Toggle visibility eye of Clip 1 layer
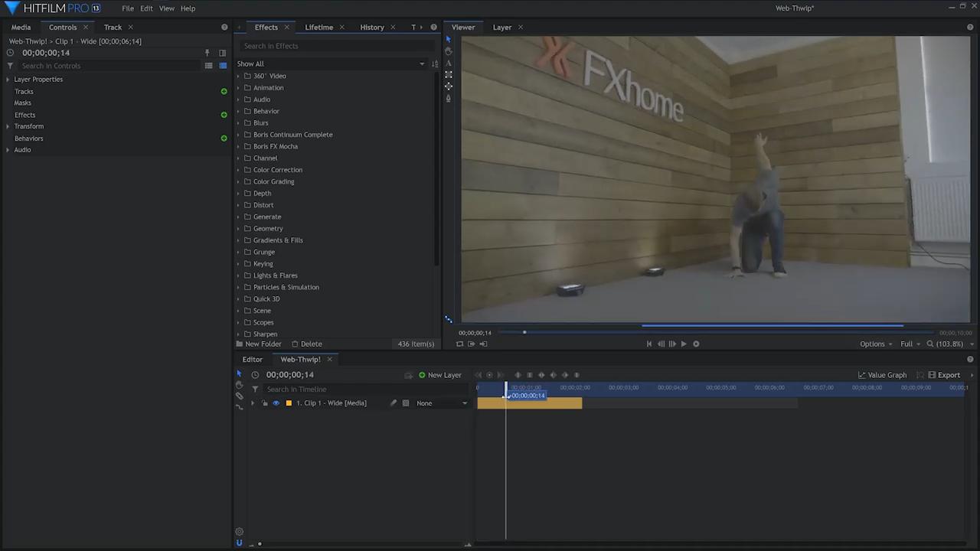This screenshot has width=980, height=551. tap(276, 403)
